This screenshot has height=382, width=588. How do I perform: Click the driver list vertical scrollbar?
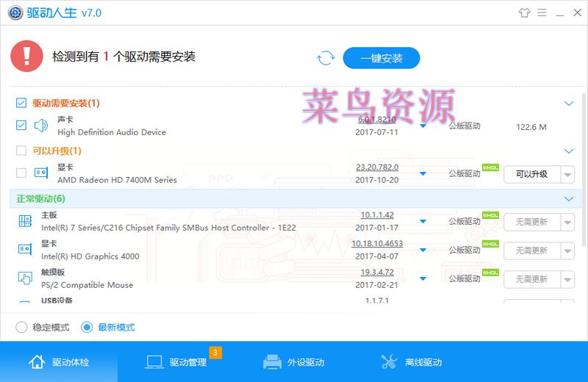click(584, 170)
